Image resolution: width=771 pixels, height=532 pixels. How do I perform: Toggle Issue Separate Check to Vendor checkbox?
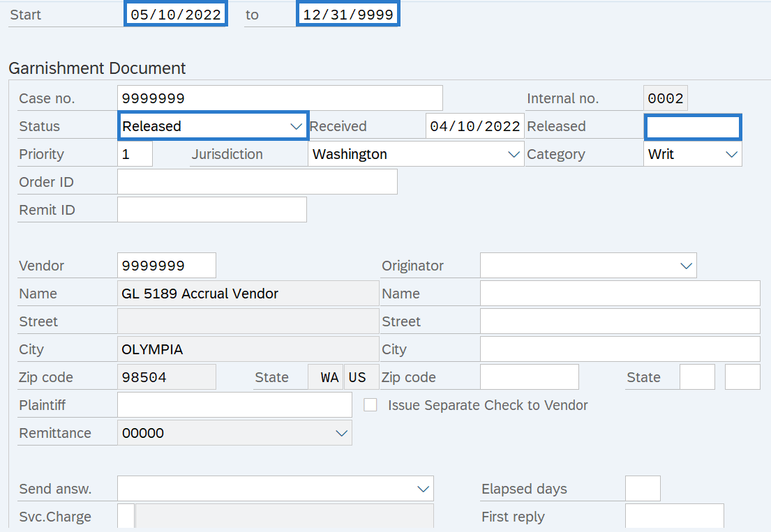tap(370, 404)
